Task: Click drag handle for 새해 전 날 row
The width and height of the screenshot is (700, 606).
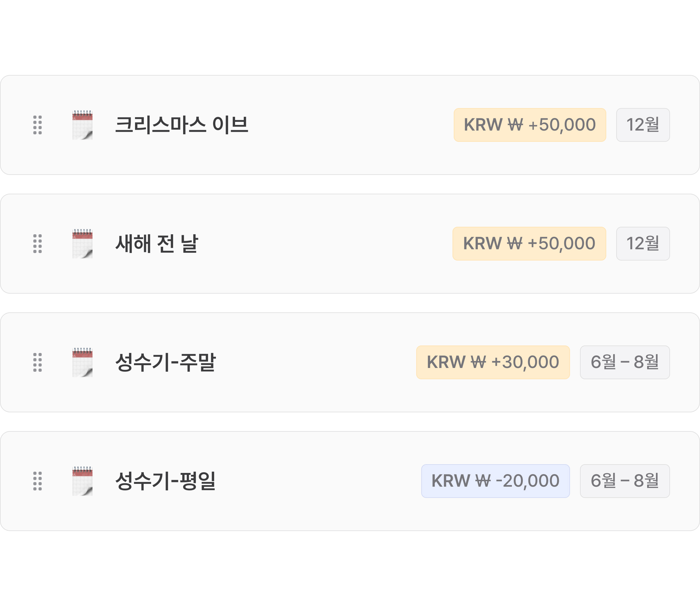Action: [x=37, y=243]
